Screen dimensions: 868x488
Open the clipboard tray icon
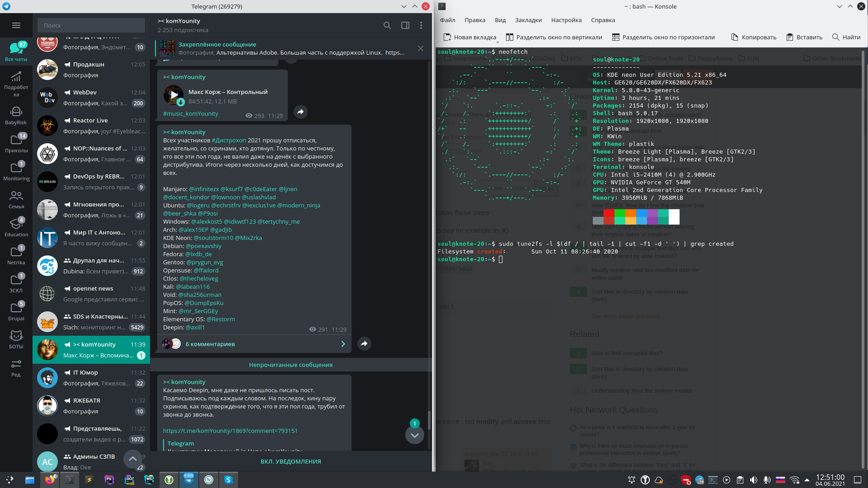tap(740, 480)
